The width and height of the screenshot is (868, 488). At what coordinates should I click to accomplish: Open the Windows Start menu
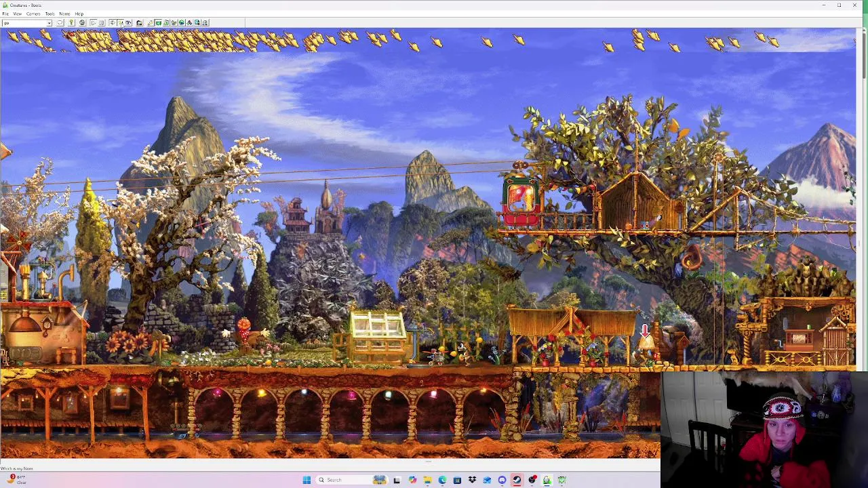(x=307, y=480)
